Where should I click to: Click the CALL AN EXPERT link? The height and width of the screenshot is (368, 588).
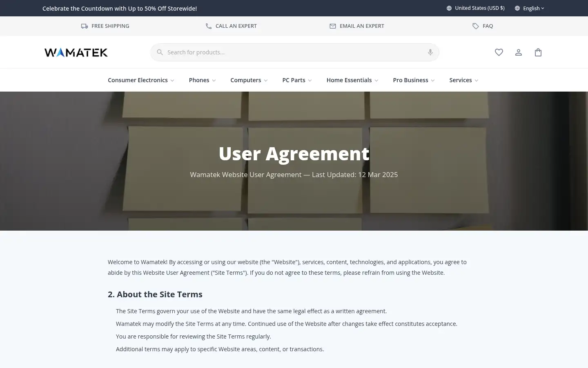[x=231, y=26]
